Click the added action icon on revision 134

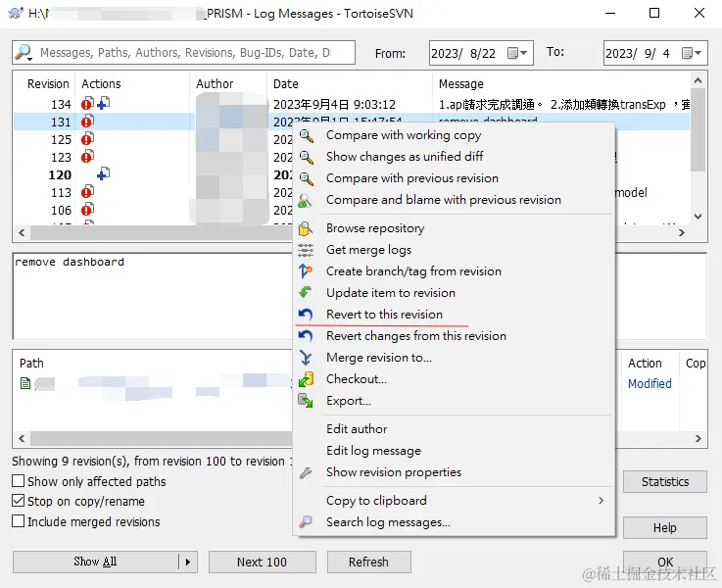coord(103,103)
